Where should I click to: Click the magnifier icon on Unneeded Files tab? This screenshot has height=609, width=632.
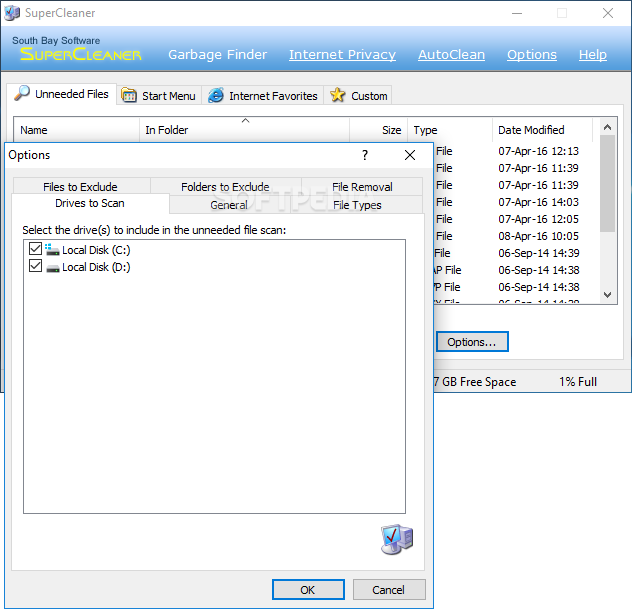coord(22,93)
